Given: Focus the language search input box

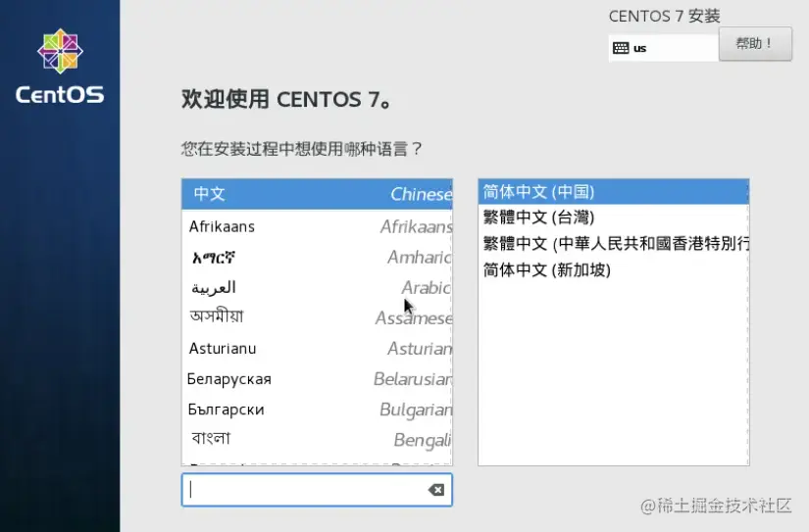Looking at the screenshot, I should pyautogui.click(x=317, y=490).
